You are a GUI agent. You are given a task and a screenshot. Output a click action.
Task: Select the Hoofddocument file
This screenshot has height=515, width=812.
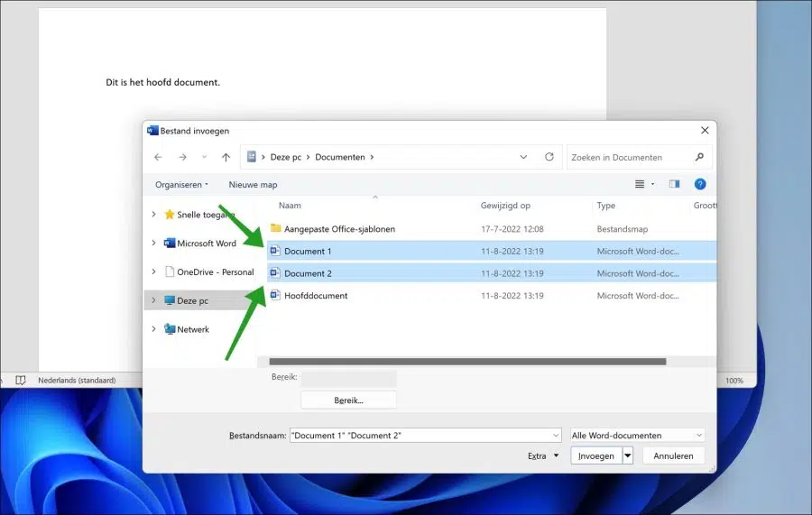pyautogui.click(x=316, y=296)
